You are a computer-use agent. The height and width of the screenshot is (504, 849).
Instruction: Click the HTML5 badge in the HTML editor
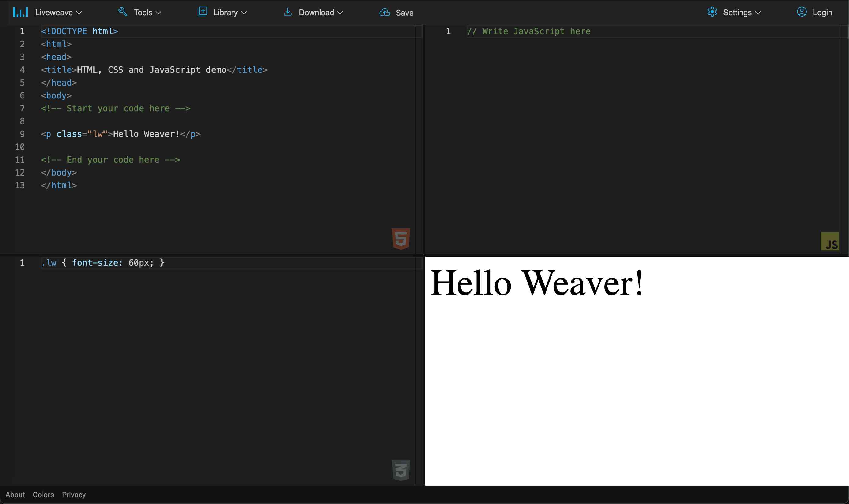tap(401, 239)
